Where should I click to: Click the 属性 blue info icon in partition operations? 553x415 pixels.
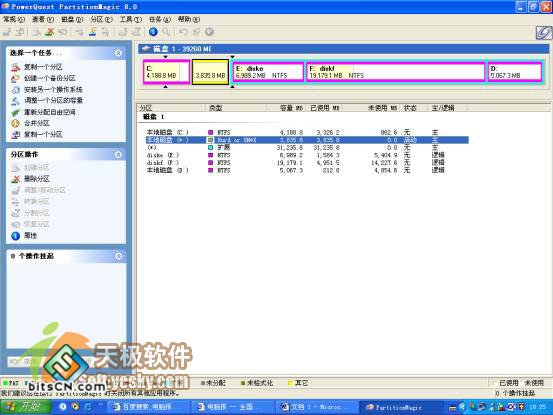pyautogui.click(x=15, y=236)
